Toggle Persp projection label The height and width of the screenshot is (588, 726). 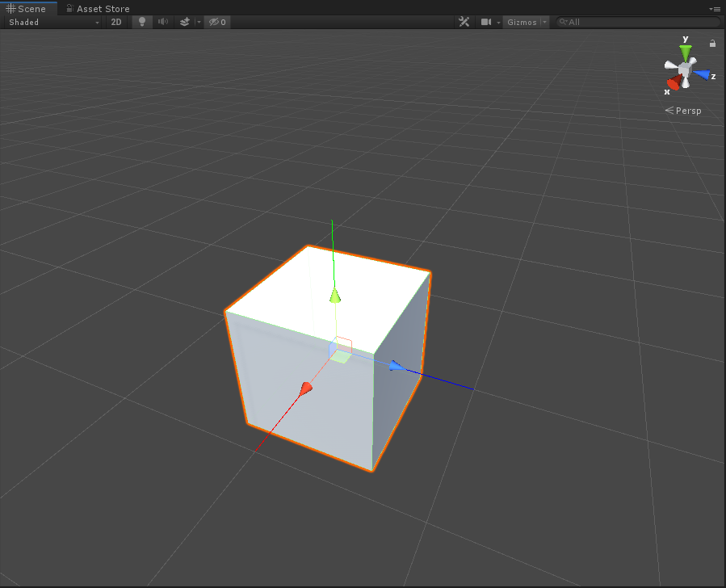683,111
